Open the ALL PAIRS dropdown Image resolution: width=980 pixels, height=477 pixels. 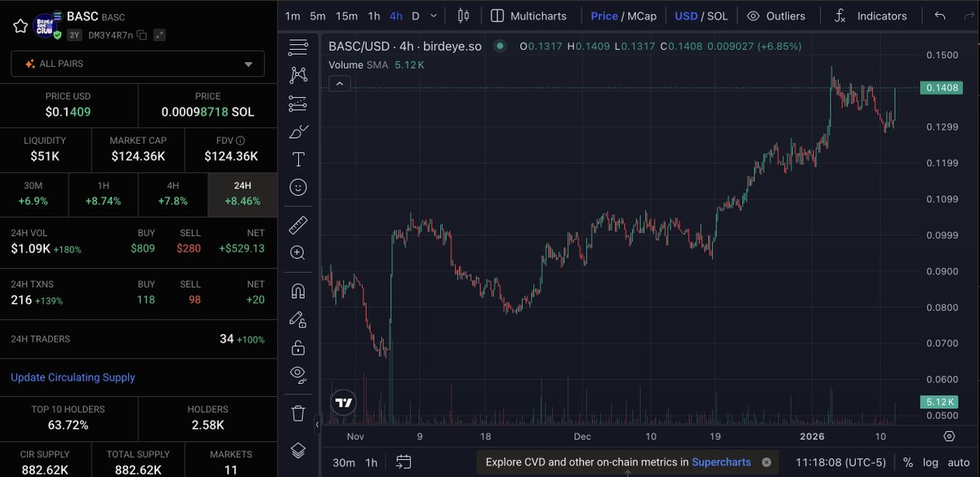(x=138, y=64)
